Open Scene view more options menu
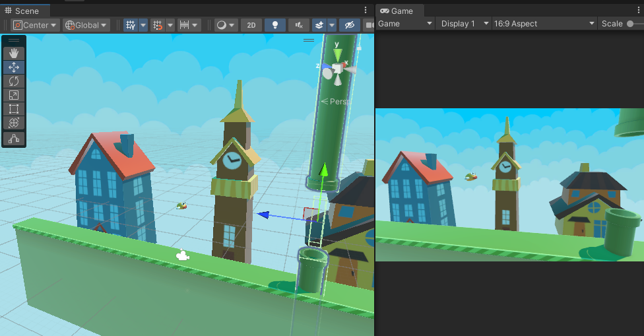This screenshot has width=644, height=336. (x=366, y=10)
